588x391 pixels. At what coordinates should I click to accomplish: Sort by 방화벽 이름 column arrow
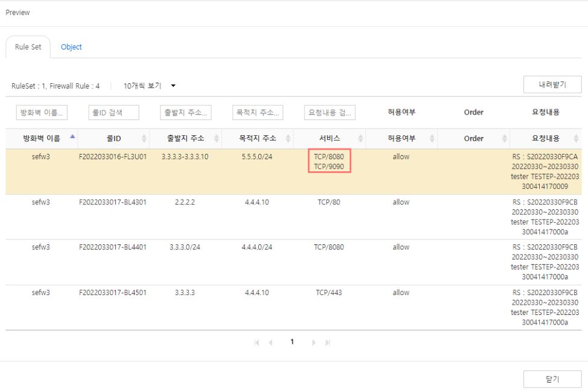(x=73, y=137)
